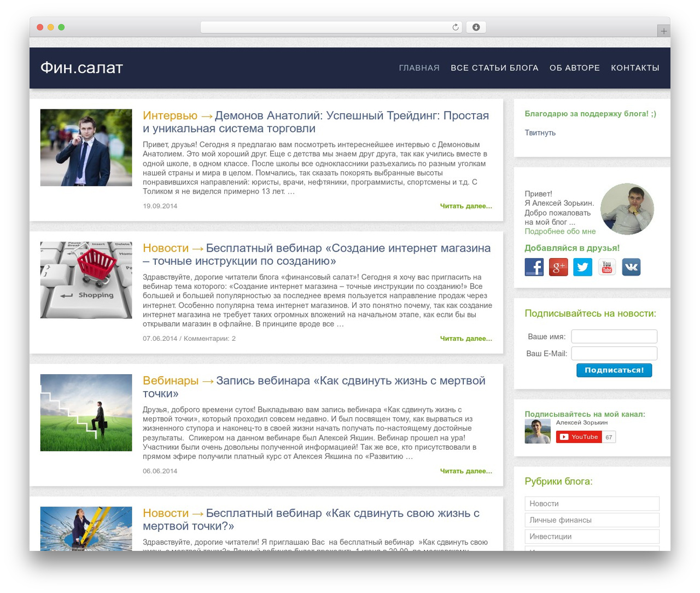Focus the Ваше имя input field
Viewport: 700px width, 593px height.
[x=614, y=336]
